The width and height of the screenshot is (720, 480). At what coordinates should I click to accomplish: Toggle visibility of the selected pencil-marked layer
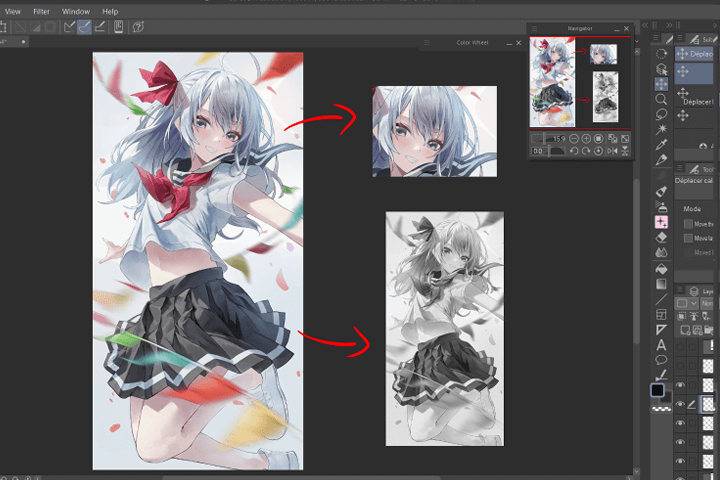[680, 404]
